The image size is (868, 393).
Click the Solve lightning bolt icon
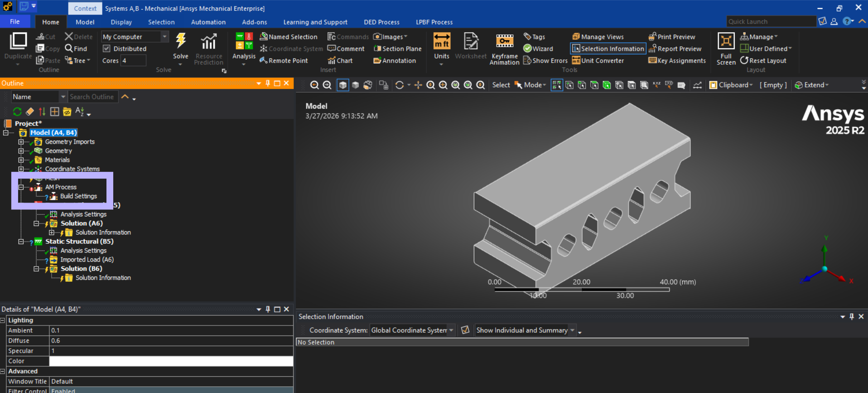pos(180,42)
